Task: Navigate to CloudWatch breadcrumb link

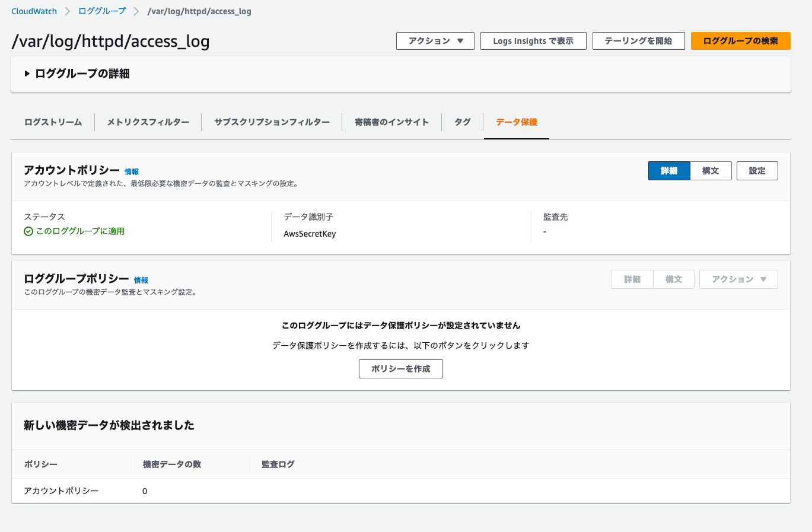Action: click(x=34, y=11)
